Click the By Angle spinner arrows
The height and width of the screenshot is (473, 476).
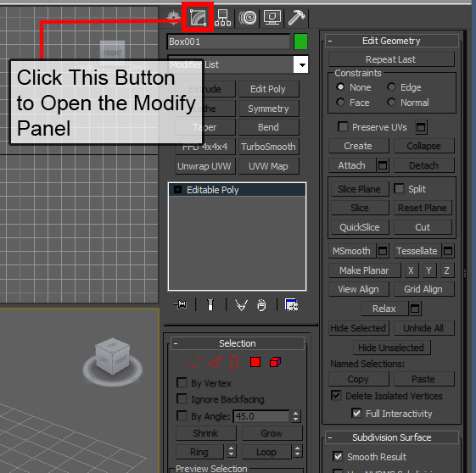[x=295, y=416]
